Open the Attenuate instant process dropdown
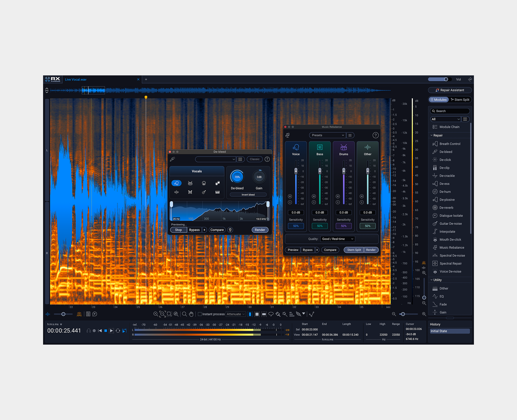 click(x=236, y=314)
